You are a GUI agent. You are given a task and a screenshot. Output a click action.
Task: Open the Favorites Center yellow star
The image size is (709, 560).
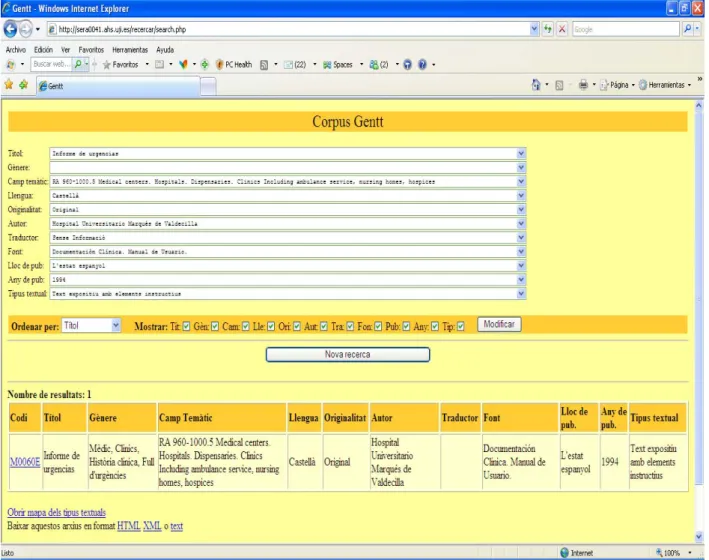tap(9, 85)
